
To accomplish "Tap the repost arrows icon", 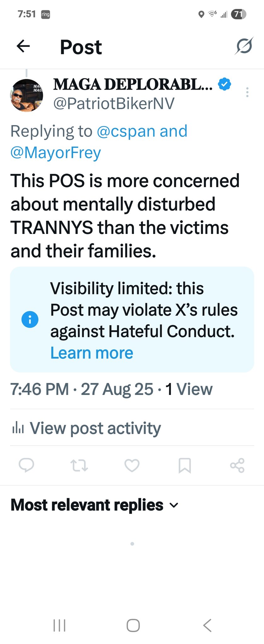I will (x=79, y=465).
